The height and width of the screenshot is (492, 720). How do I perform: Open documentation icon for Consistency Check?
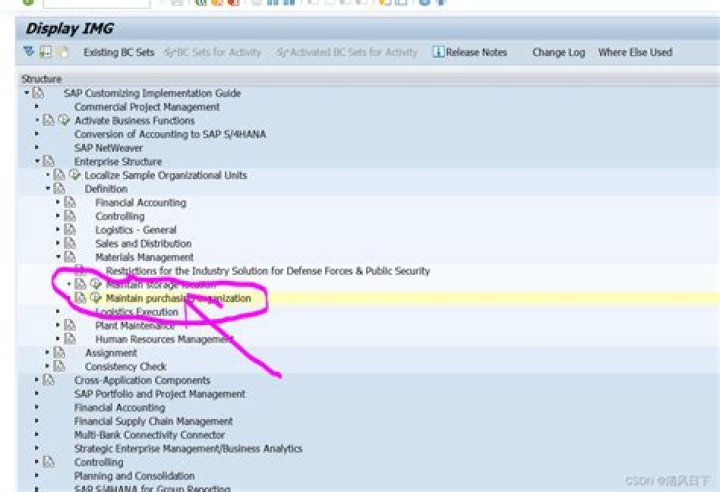point(59,366)
